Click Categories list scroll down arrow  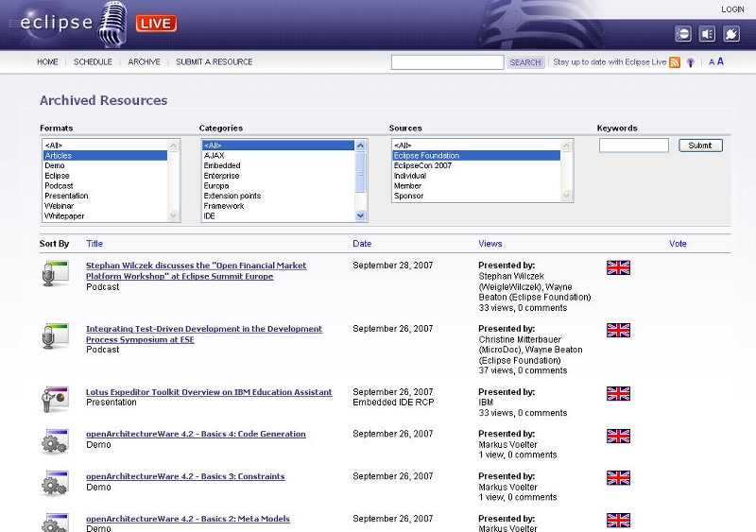pos(360,215)
